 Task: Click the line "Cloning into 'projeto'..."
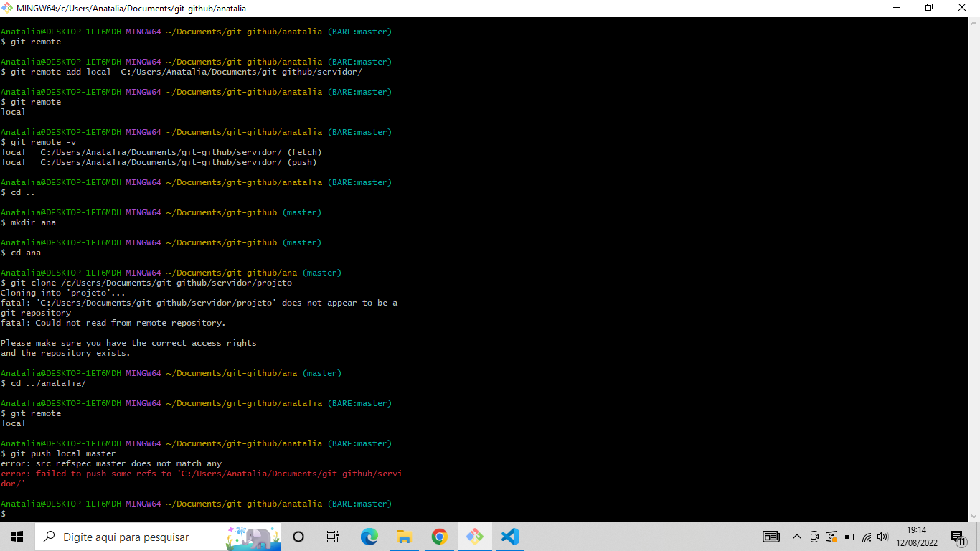pos(63,293)
